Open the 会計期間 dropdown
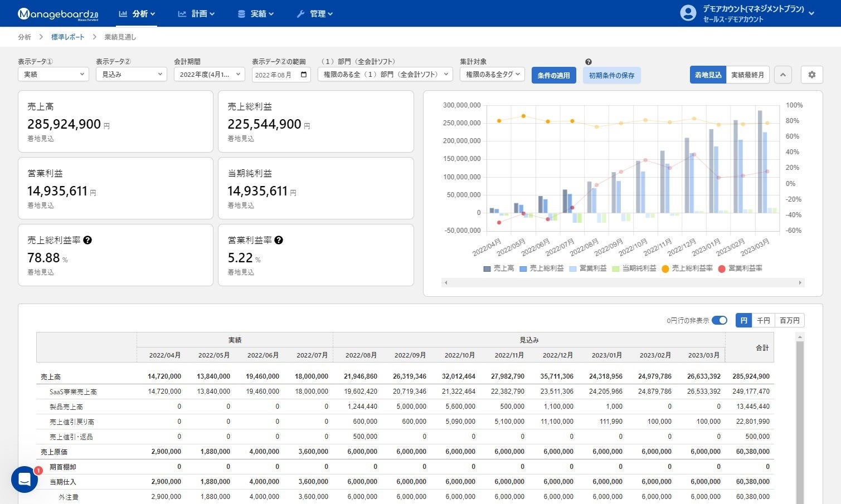Screen dimensions: 841x504 coord(210,74)
